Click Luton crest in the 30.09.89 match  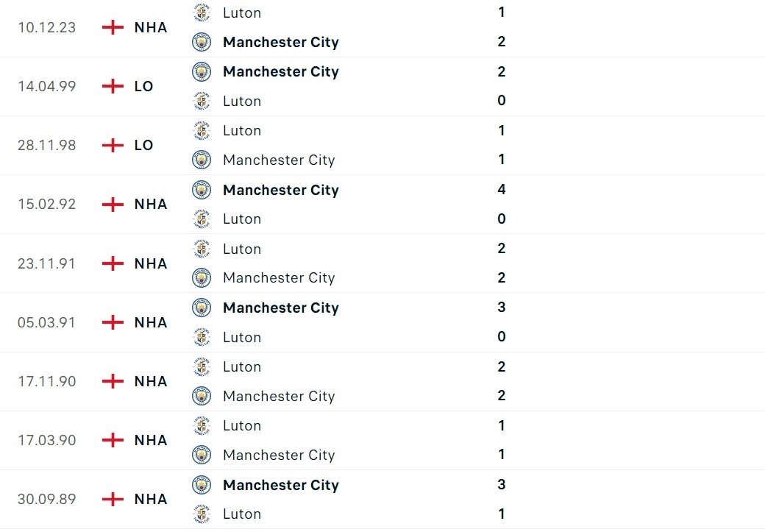click(201, 514)
